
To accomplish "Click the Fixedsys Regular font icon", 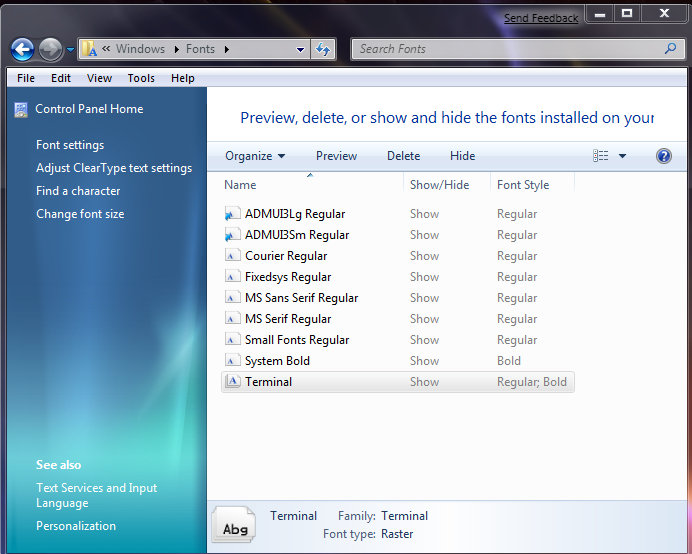I will coord(232,277).
